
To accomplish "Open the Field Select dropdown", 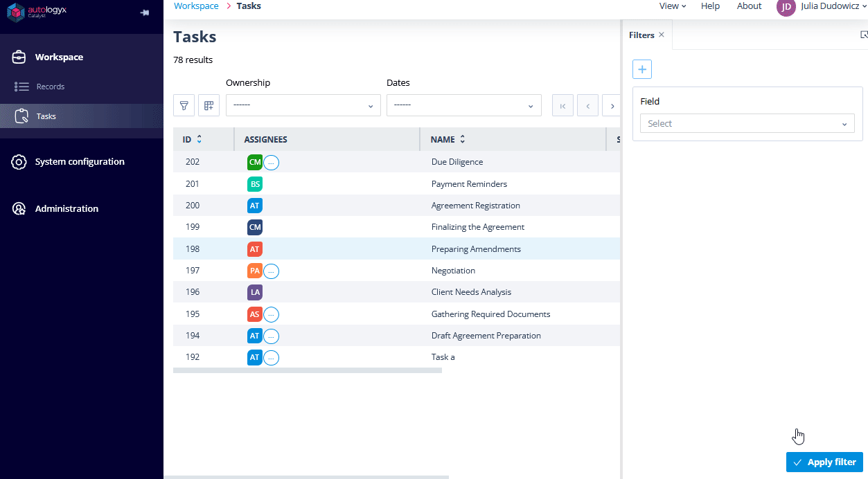I will pos(747,123).
